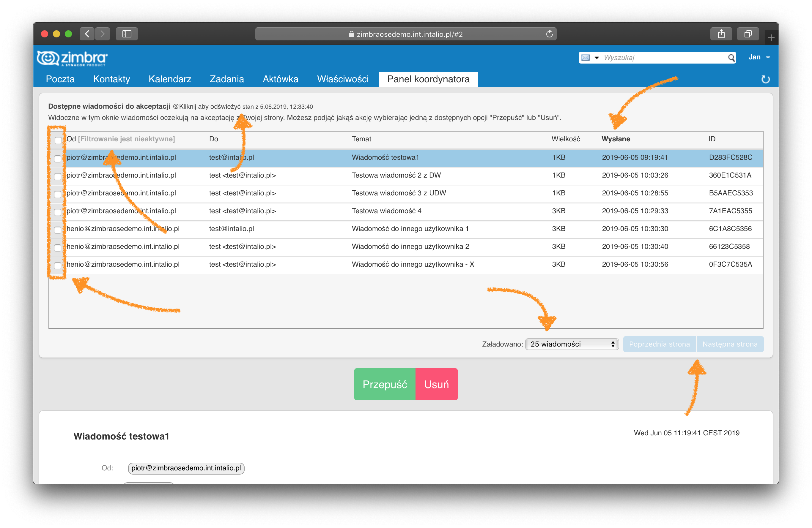Click sender piotr address in preview Od field
Viewport: 812px width, 528px height.
click(x=186, y=468)
